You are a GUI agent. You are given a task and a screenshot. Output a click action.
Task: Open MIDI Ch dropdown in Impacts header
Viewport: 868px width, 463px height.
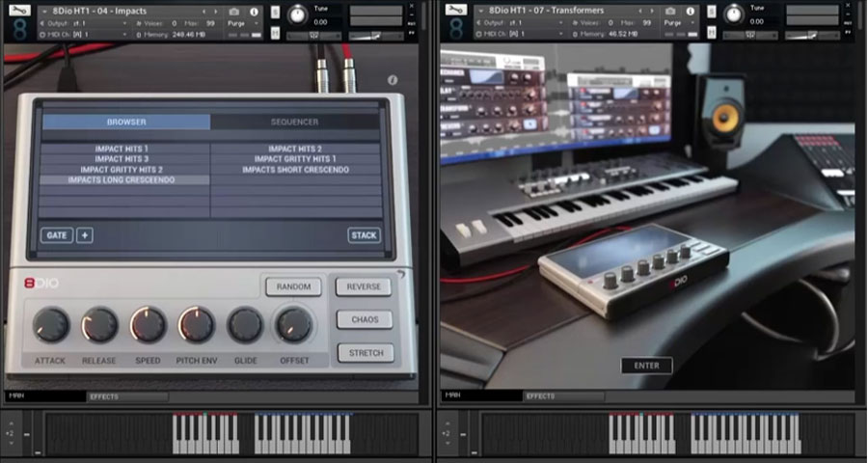point(84,35)
